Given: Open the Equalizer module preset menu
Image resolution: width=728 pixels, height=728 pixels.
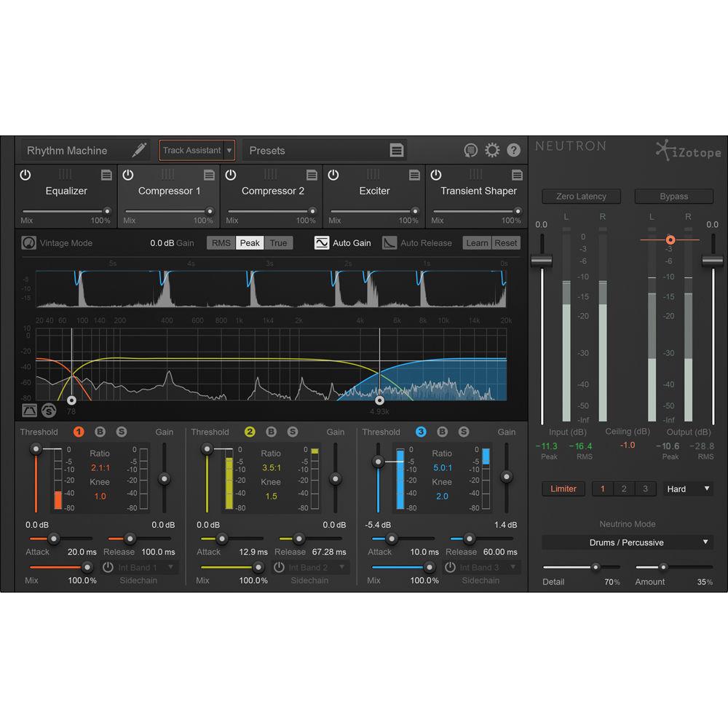Looking at the screenshot, I should [x=106, y=175].
